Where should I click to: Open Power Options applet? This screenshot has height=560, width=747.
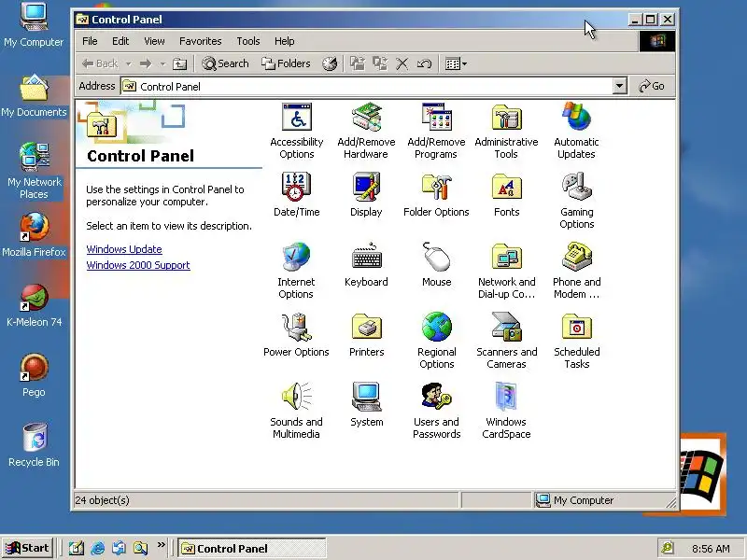click(x=296, y=335)
